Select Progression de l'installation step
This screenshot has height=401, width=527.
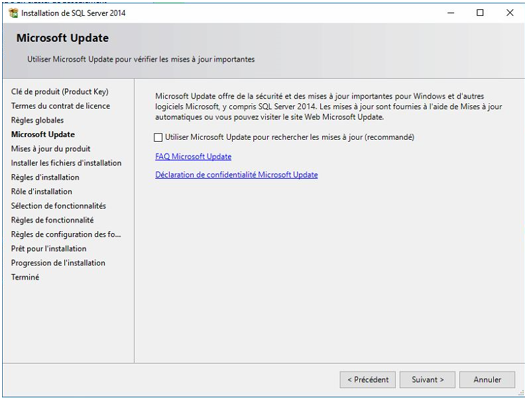[x=58, y=263]
